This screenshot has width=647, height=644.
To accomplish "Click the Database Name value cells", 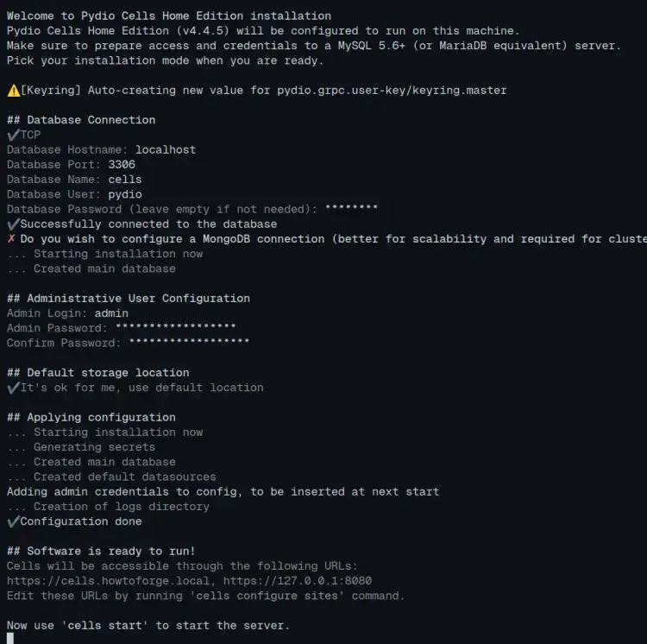I will pos(125,180).
